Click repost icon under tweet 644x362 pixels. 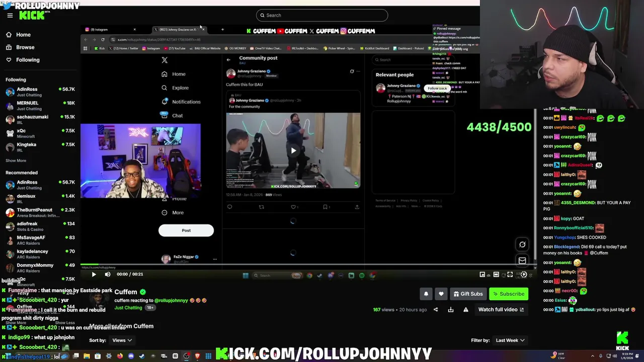tap(261, 207)
